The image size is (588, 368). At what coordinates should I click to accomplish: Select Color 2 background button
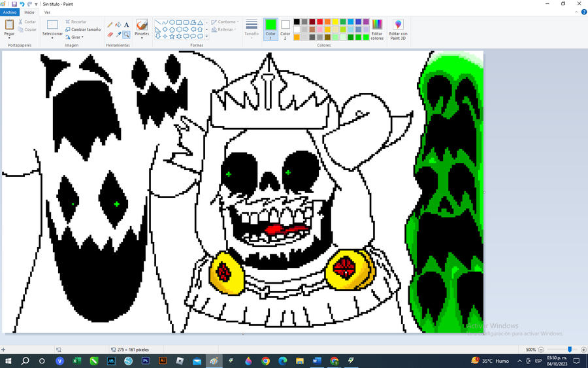[x=285, y=29]
